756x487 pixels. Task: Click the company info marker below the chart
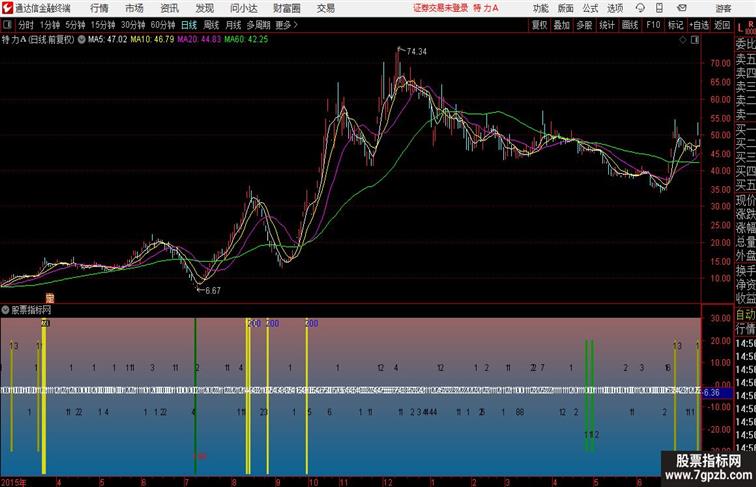(x=50, y=298)
